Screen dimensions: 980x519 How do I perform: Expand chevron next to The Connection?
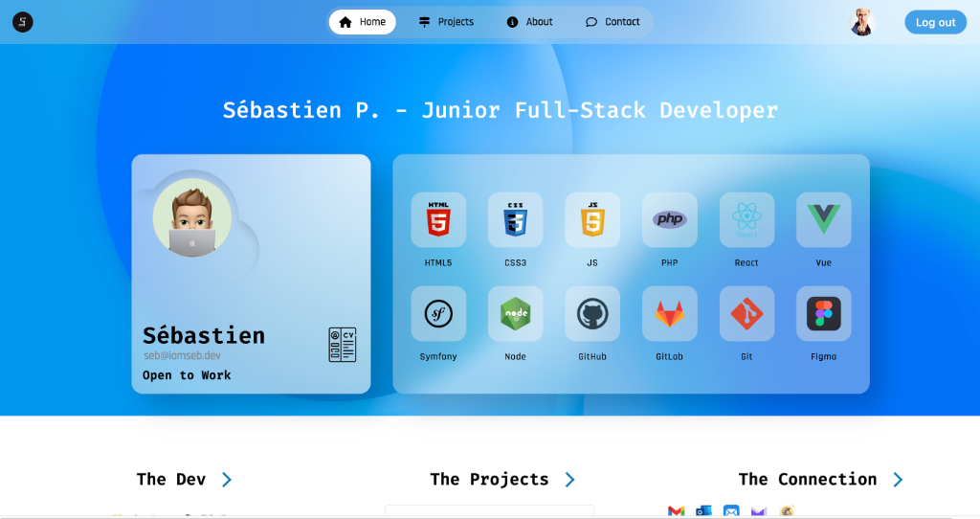(x=898, y=480)
